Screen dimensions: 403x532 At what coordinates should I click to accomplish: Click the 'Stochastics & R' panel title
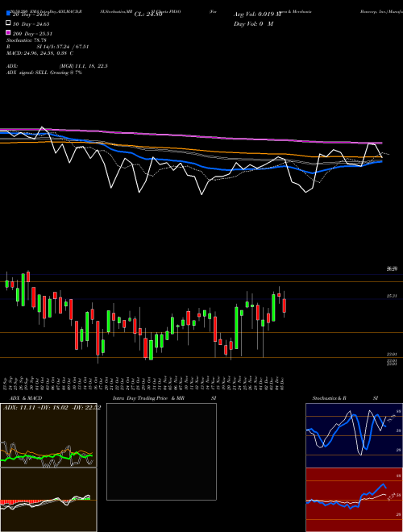point(329,398)
